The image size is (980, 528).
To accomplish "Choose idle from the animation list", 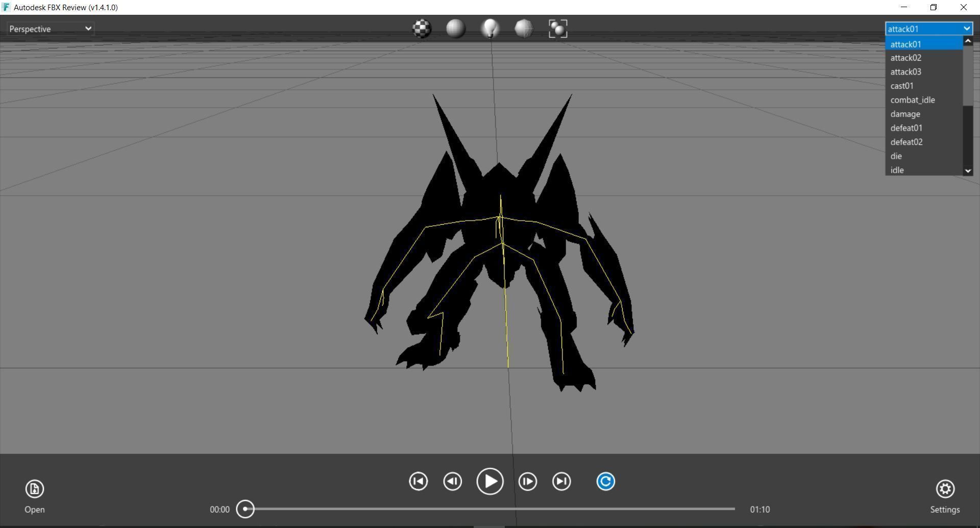I will pyautogui.click(x=924, y=170).
